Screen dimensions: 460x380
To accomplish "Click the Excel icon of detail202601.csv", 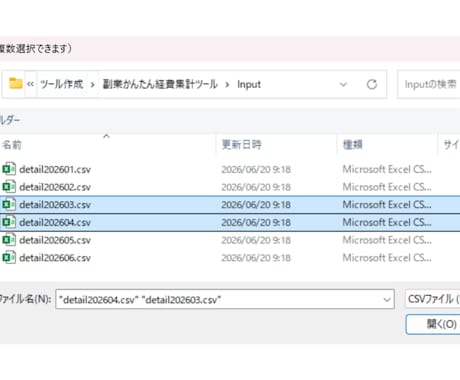I will (x=9, y=169).
